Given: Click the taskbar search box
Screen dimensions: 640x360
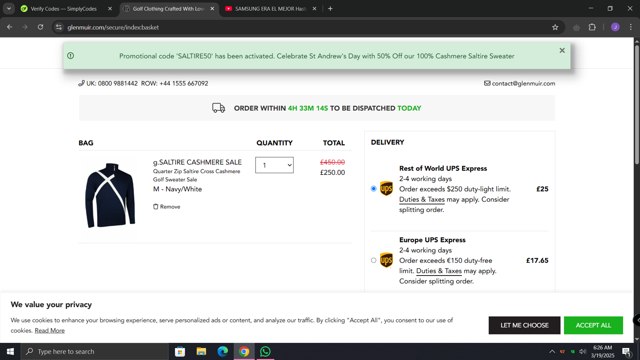Looking at the screenshot, I should pos(95,351).
